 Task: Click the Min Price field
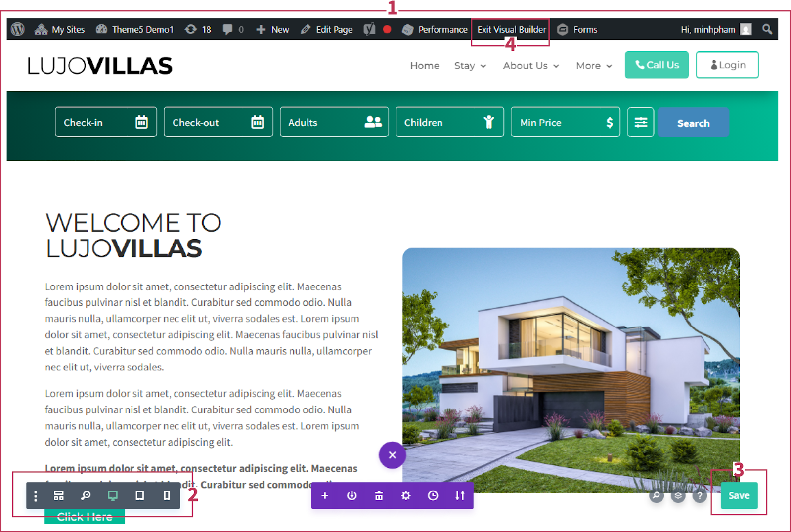click(566, 122)
